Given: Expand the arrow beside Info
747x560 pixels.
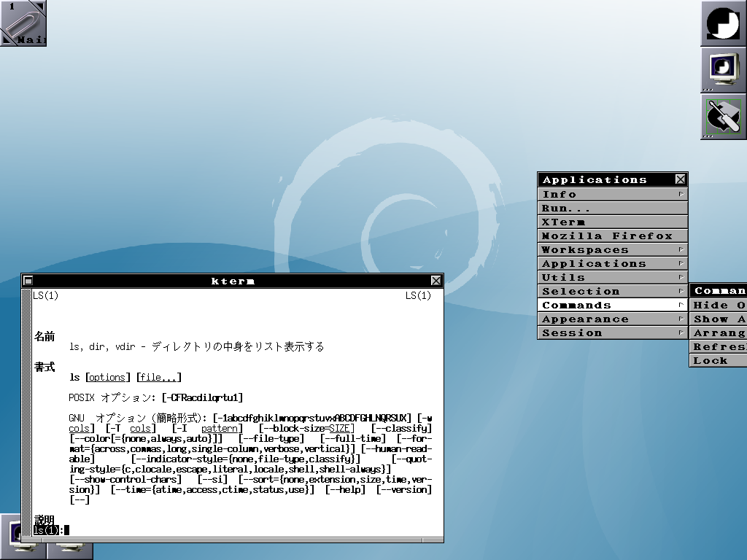Looking at the screenshot, I should [681, 194].
